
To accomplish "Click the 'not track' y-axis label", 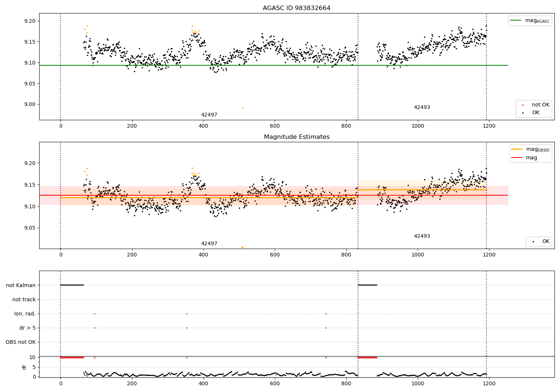I will 24,299.
